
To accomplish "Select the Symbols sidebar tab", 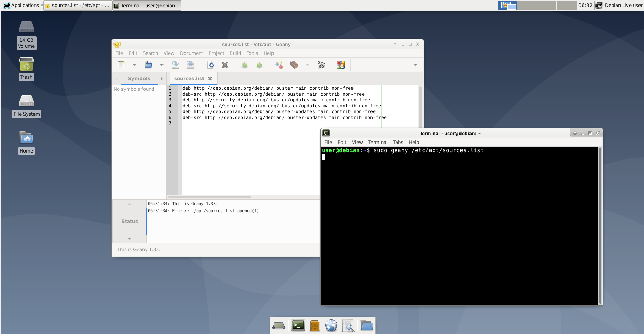I will (139, 79).
